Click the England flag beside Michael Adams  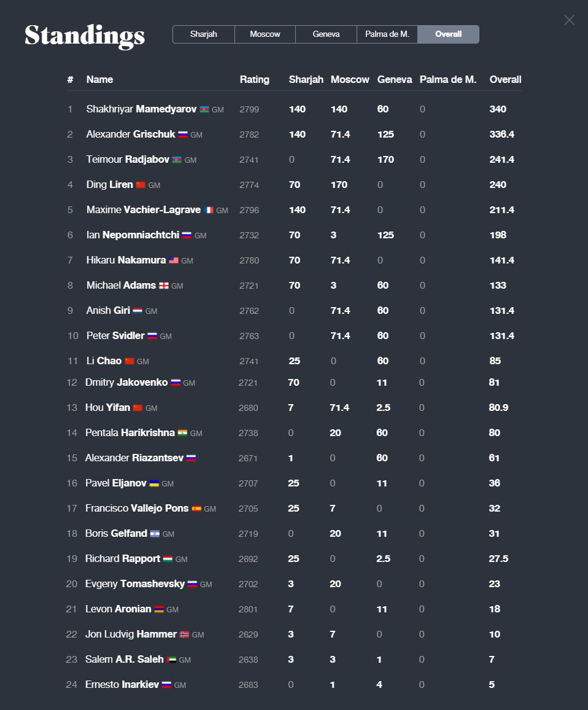[x=163, y=286]
